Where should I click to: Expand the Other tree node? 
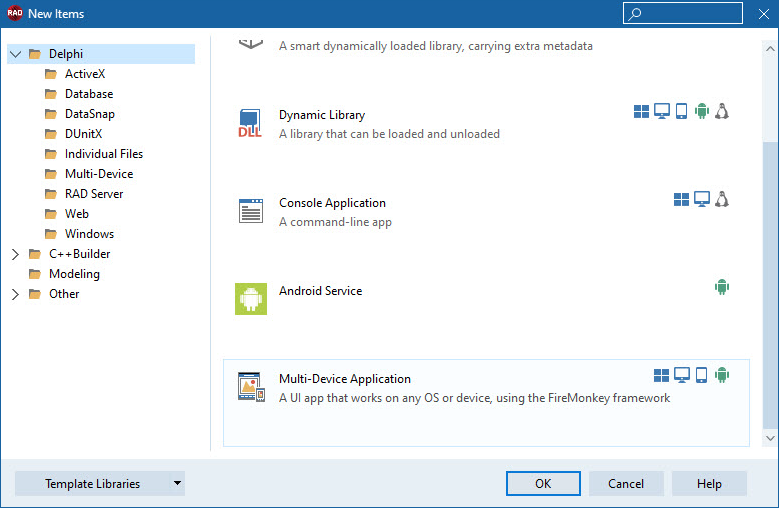click(15, 294)
